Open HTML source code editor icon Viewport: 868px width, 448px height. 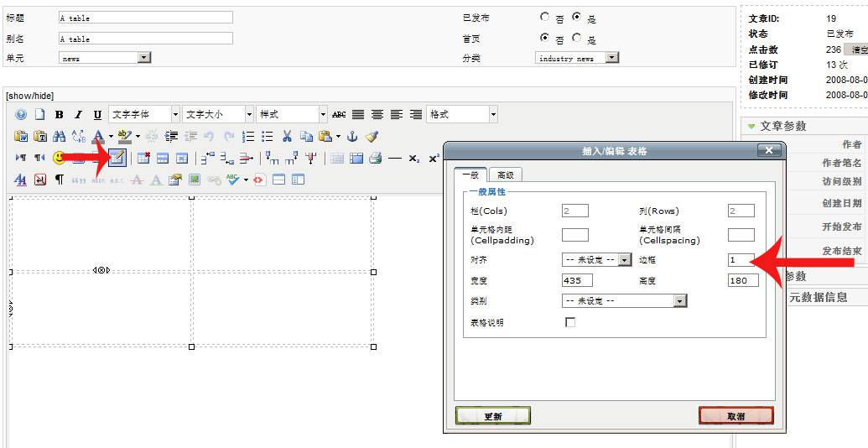tap(260, 180)
